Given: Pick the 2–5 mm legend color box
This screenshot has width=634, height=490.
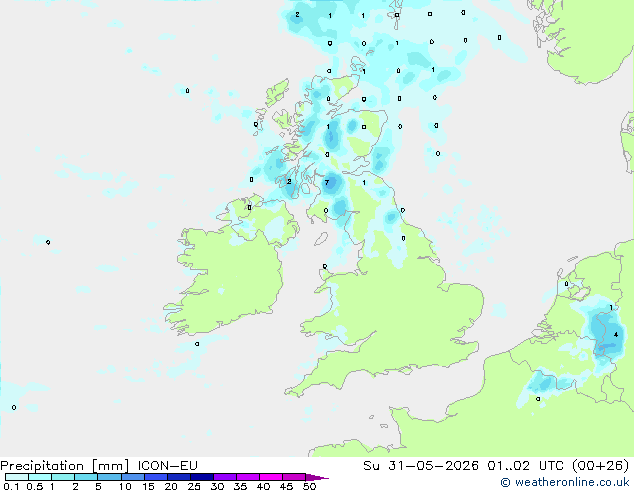Looking at the screenshot, I should (x=86, y=477).
